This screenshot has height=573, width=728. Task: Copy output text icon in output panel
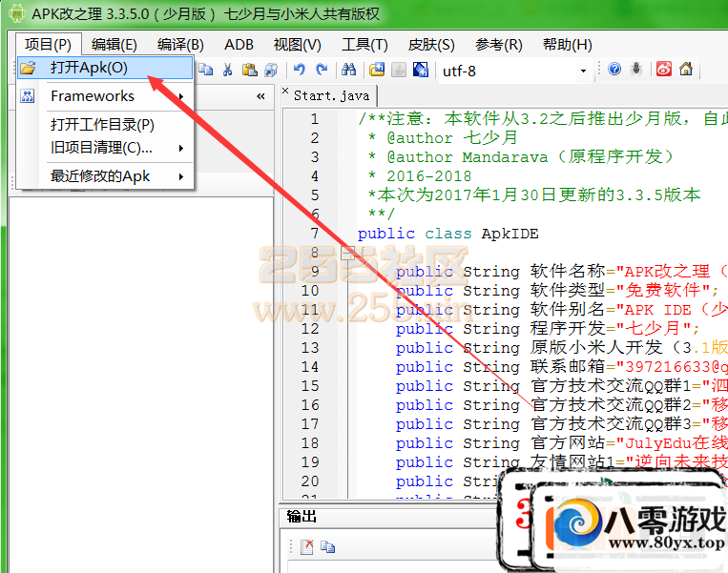point(328,547)
